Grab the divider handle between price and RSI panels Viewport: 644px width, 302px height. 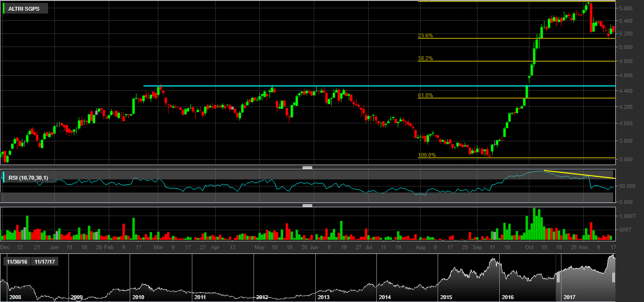(x=307, y=168)
